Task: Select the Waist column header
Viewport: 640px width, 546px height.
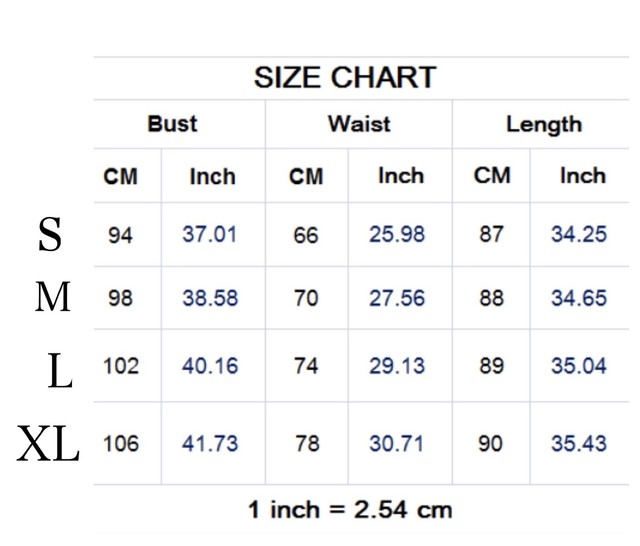Action: pos(359,124)
